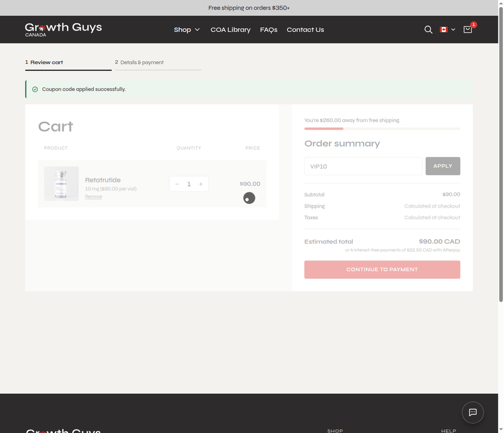Open the site search magnifier icon
Image resolution: width=504 pixels, height=433 pixels.
[x=428, y=29]
